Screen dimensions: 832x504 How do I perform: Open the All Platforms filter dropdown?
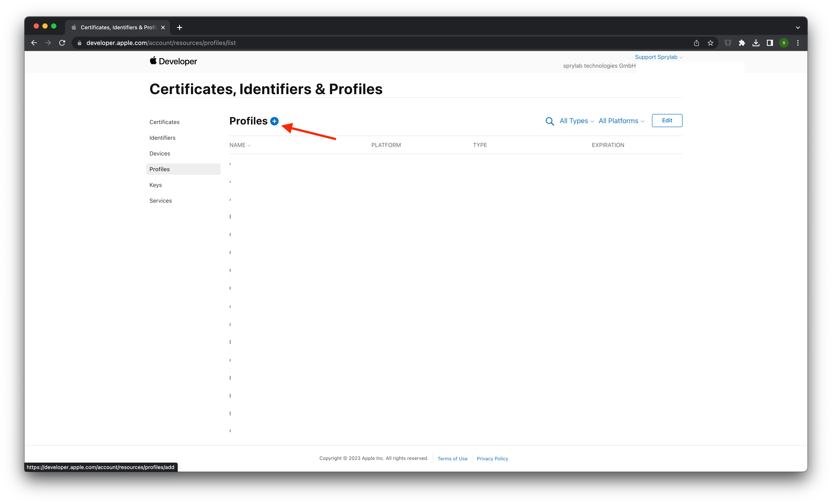tap(621, 121)
